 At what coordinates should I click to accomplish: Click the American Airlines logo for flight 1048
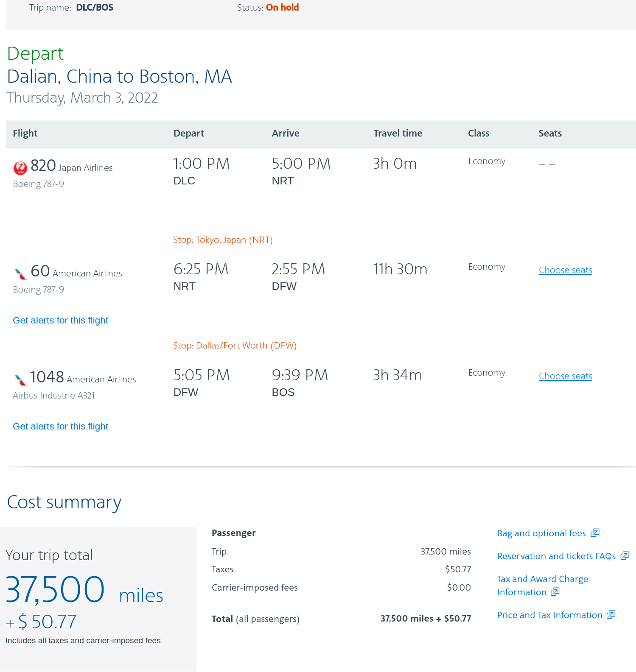[x=20, y=380]
